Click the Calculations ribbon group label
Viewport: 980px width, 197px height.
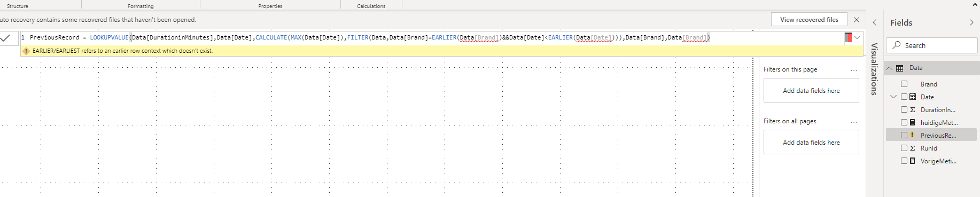pos(371,6)
